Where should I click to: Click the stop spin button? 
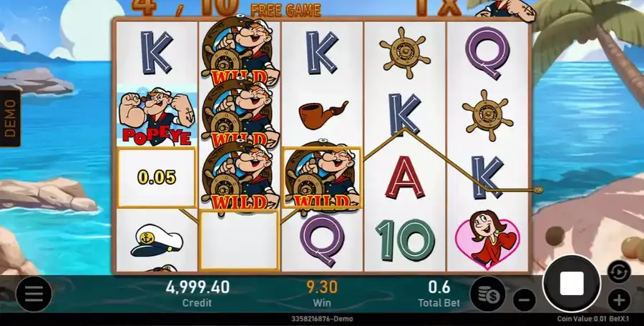(571, 284)
